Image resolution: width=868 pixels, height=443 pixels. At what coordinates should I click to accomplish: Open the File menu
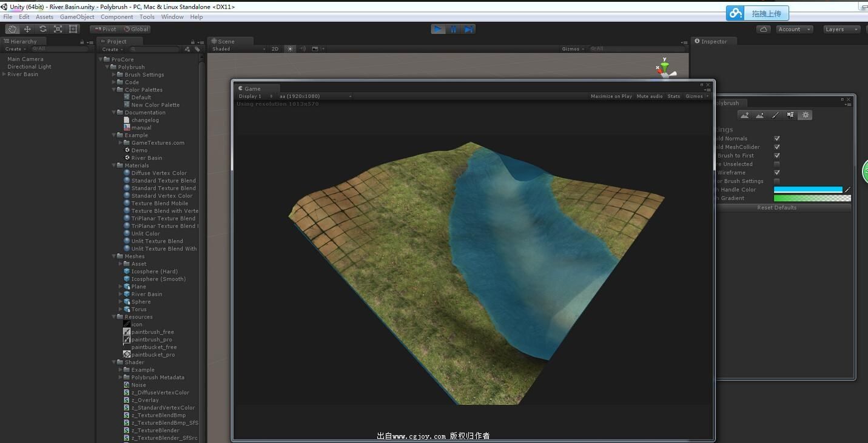(8, 17)
